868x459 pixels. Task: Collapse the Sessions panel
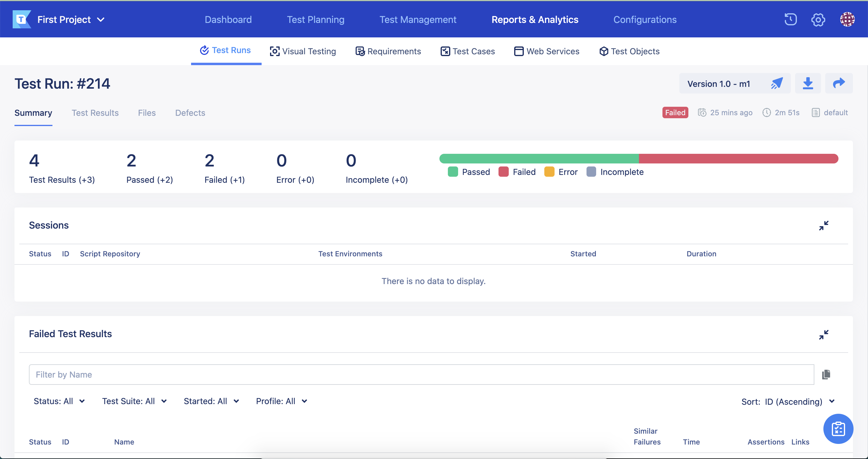coord(823,226)
